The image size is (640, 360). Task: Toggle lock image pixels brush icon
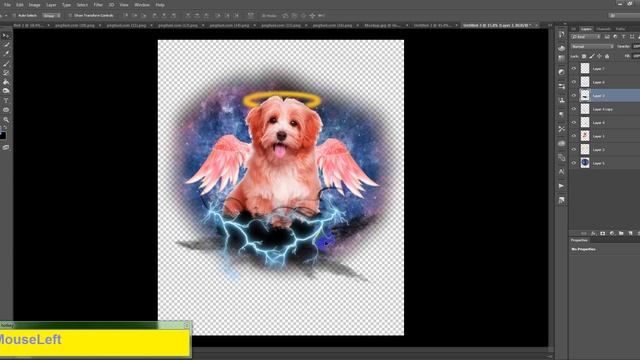coord(591,56)
